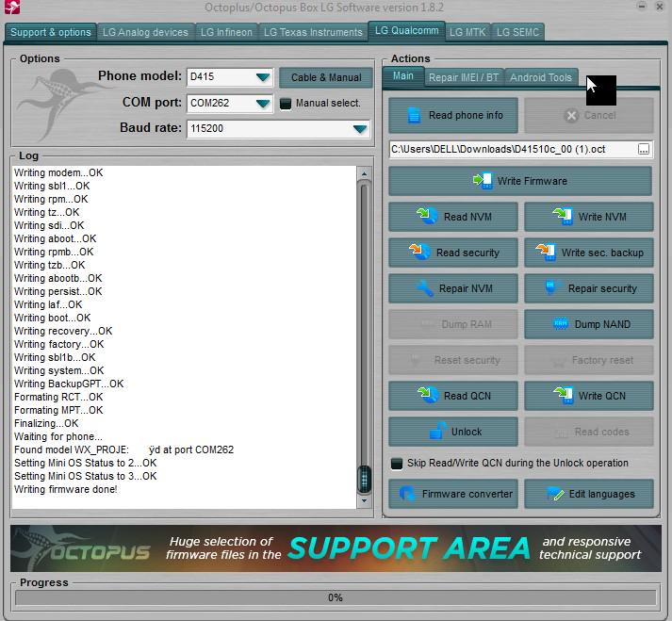Click the Cable & Manual button
The height and width of the screenshot is (621, 672).
pos(326,77)
